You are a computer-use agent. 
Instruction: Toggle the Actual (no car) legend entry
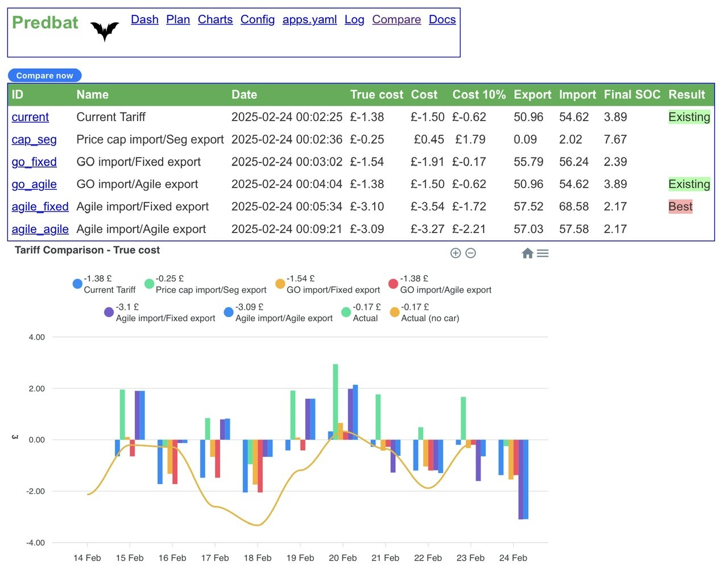(424, 313)
